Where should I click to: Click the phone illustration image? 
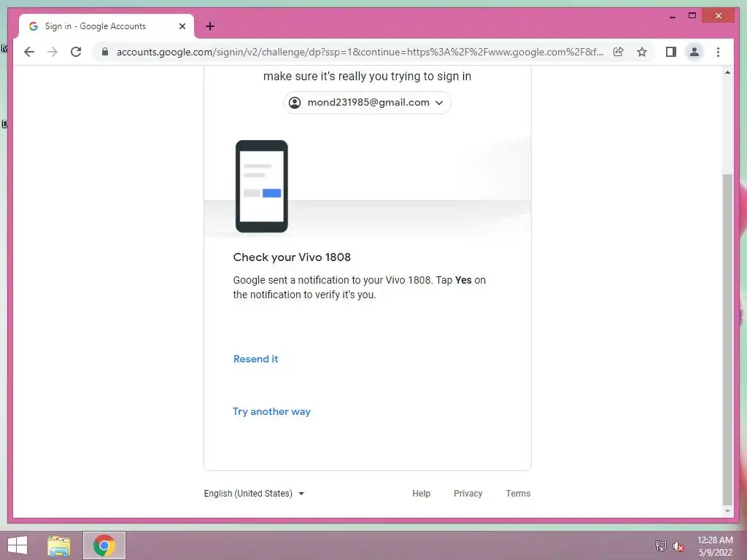pyautogui.click(x=262, y=186)
